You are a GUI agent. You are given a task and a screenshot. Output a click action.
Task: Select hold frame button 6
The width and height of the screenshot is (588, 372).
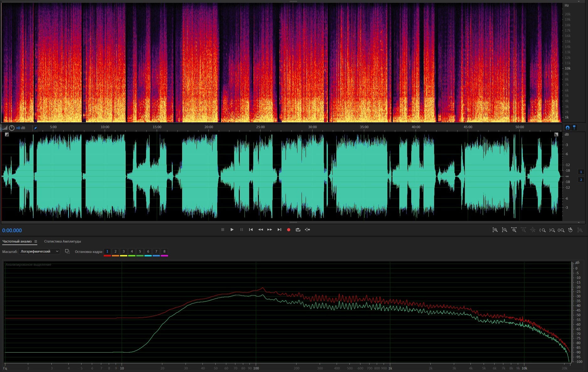pos(148,251)
